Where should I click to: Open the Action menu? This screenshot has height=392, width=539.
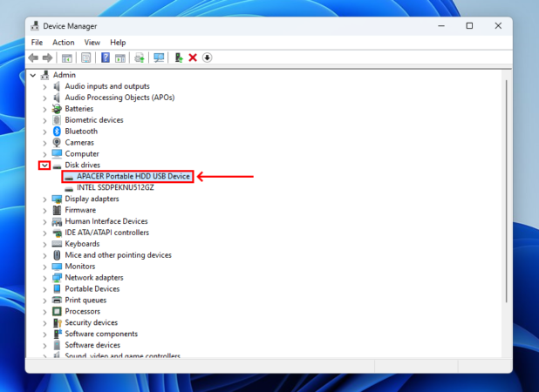pyautogui.click(x=64, y=43)
